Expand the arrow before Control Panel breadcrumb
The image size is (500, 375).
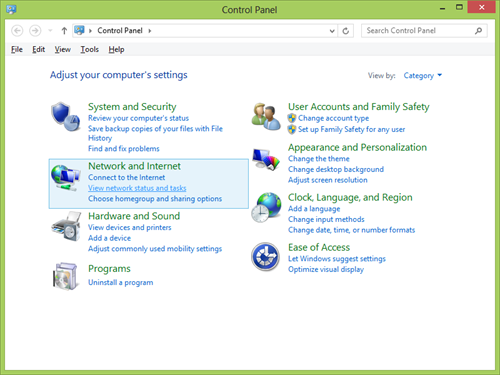[90, 31]
